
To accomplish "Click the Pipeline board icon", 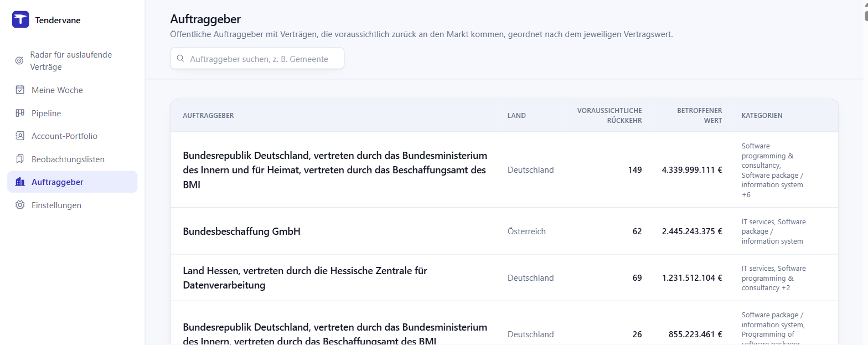I will [20, 113].
